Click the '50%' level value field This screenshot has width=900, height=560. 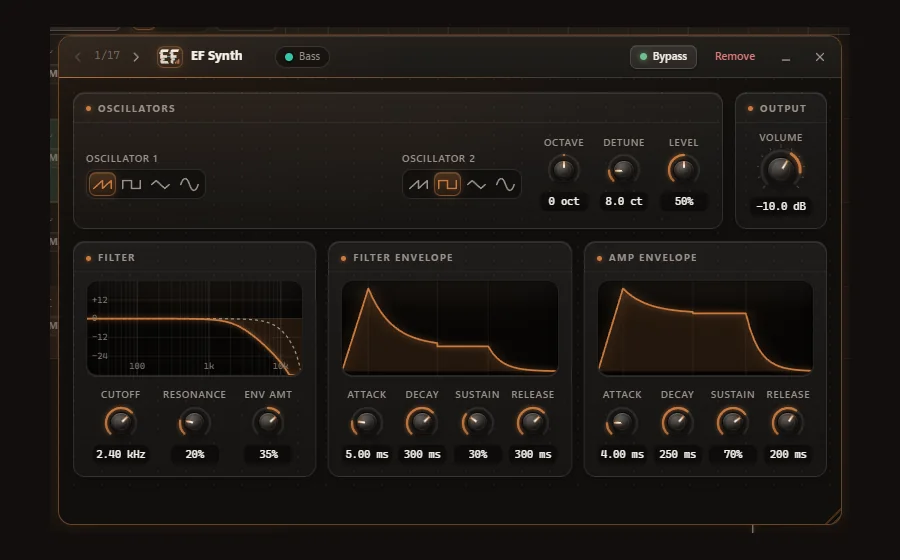coord(684,201)
